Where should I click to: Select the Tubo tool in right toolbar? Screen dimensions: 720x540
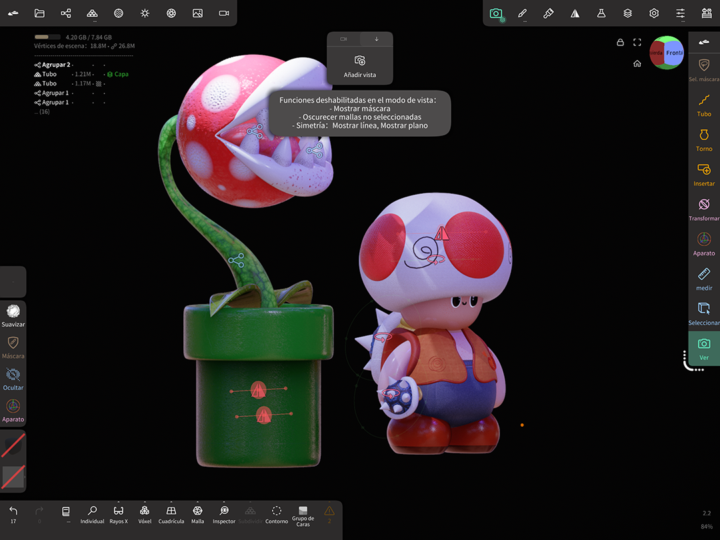704,105
